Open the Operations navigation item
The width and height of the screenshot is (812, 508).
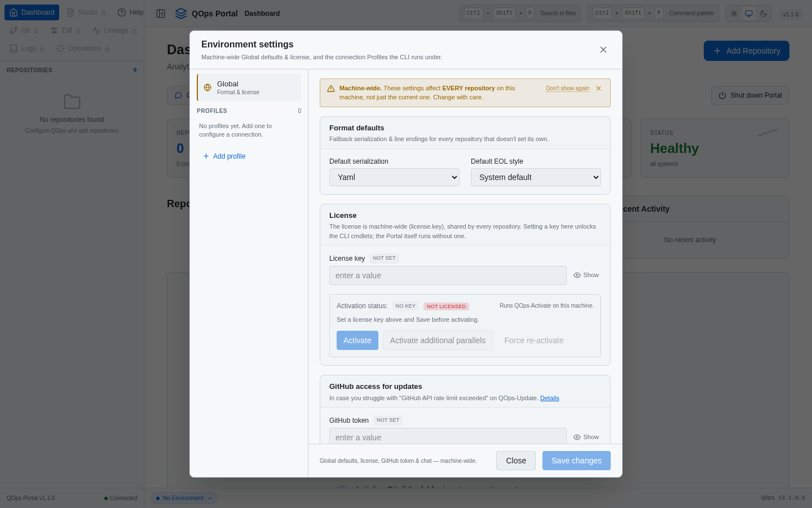pyautogui.click(x=83, y=49)
